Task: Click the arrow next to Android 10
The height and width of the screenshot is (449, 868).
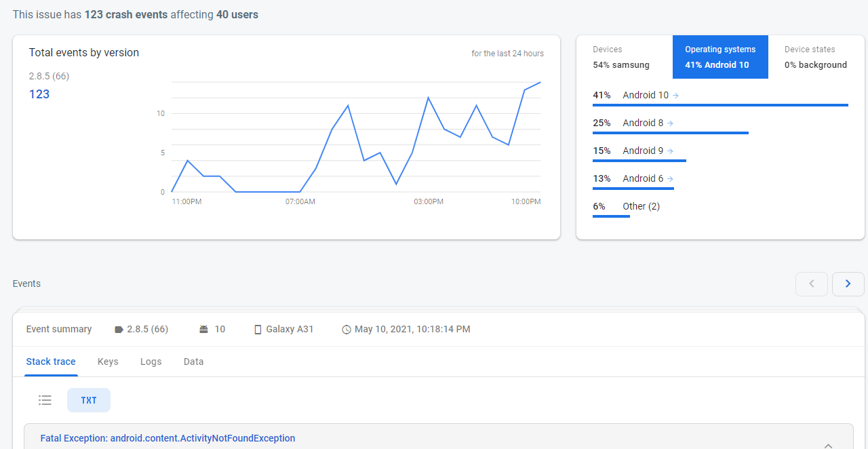Action: [676, 96]
